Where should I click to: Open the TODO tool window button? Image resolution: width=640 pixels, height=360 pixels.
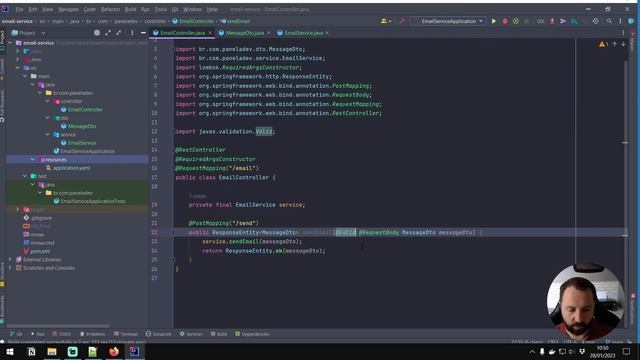pos(62,334)
